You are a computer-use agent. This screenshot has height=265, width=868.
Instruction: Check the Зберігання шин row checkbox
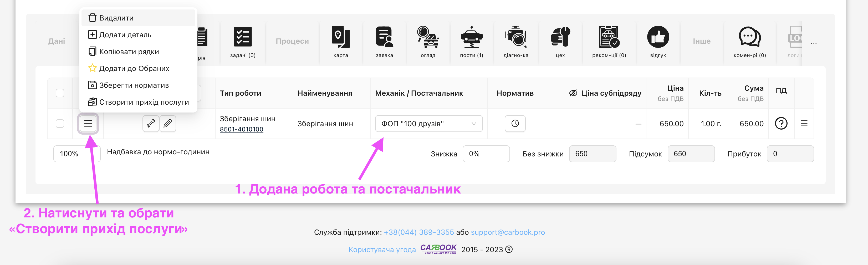click(x=60, y=124)
